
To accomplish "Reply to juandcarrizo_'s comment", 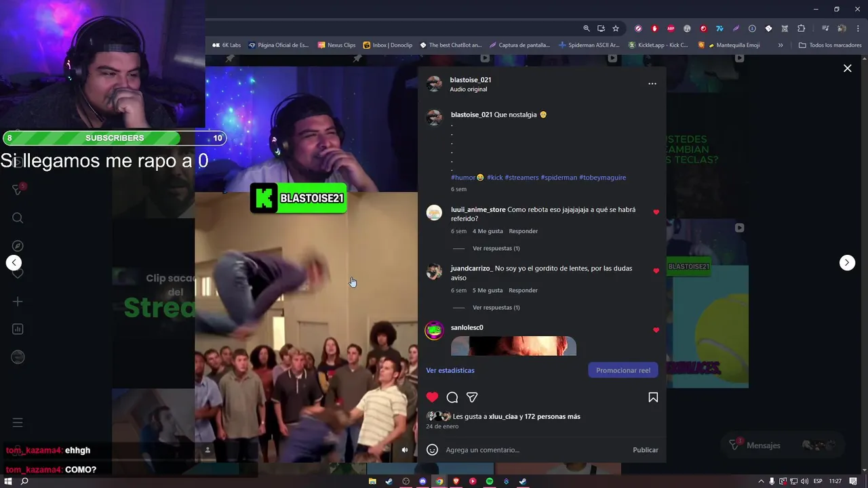I will 524,290.
